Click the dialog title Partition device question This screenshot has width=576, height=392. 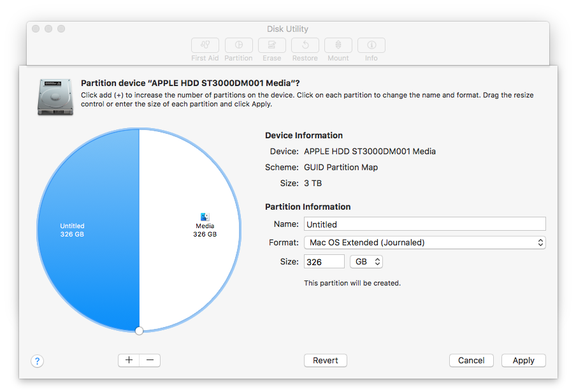pos(191,83)
